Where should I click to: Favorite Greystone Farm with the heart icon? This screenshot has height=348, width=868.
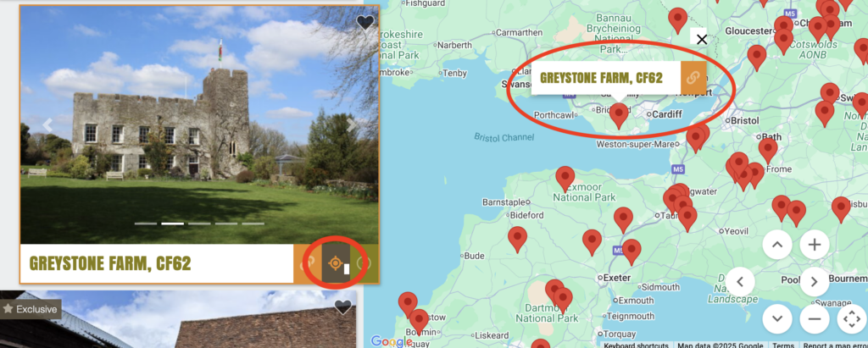[x=364, y=23]
